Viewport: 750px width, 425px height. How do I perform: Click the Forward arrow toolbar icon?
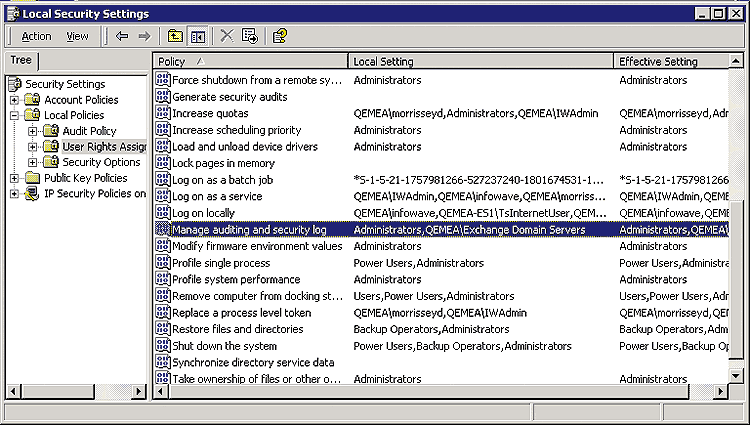point(144,36)
